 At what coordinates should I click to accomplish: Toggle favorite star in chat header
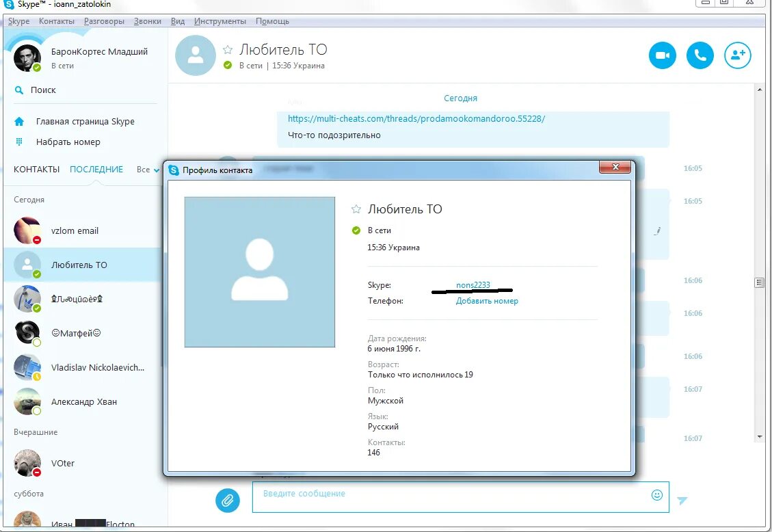point(228,50)
